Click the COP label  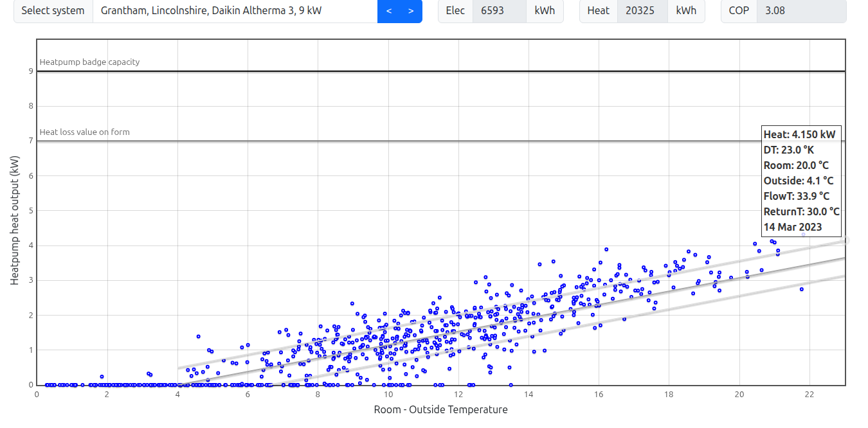point(739,11)
